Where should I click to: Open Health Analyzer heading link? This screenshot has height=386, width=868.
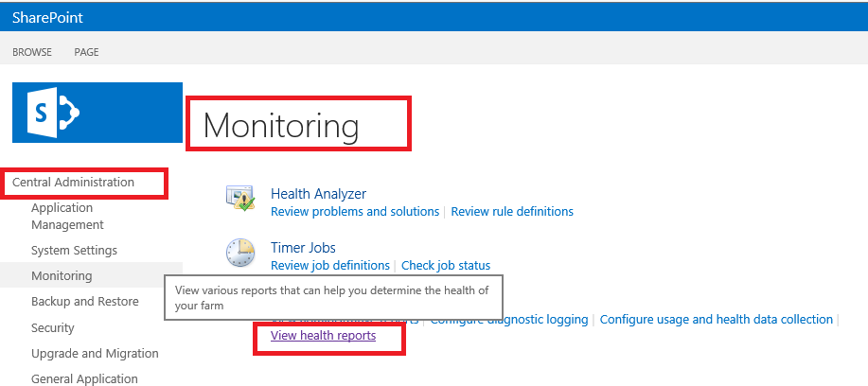(x=318, y=194)
